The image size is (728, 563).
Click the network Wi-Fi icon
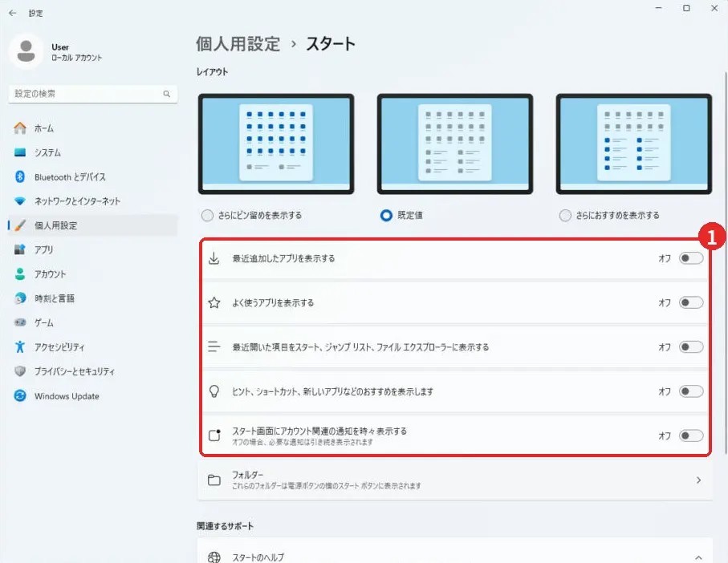(20, 200)
